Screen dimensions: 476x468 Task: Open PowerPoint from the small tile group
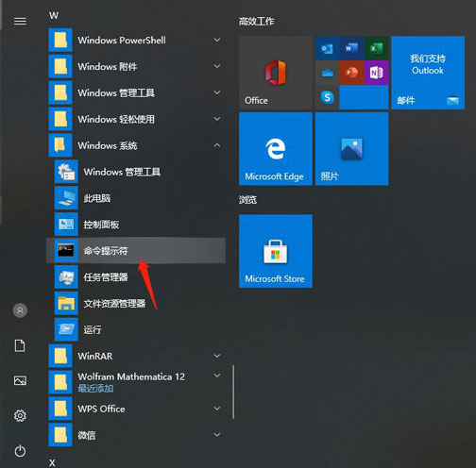click(351, 73)
